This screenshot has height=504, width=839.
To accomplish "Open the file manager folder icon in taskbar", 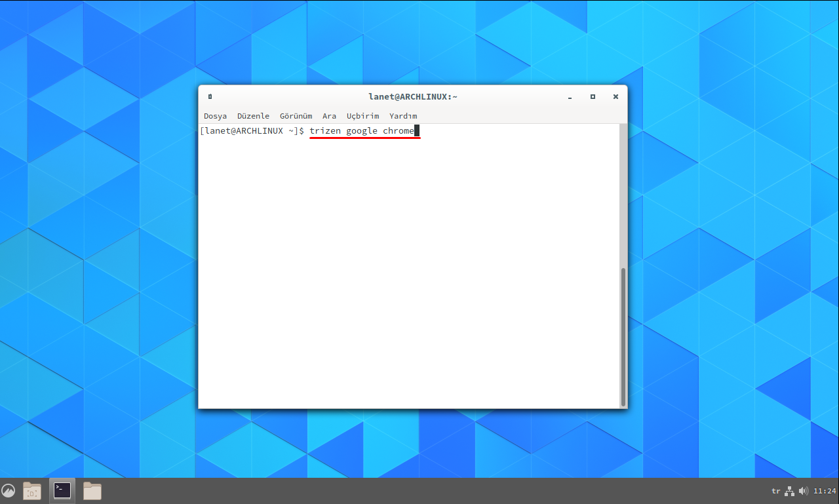I will tap(92, 490).
